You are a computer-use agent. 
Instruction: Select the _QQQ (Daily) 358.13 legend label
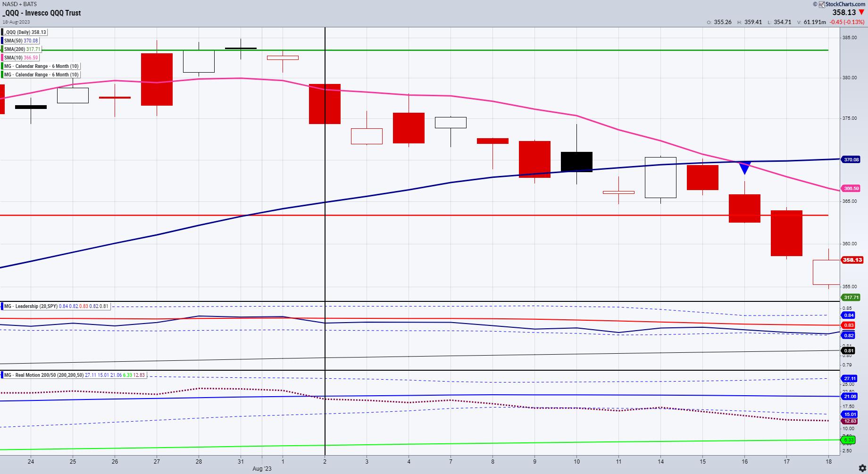25,32
